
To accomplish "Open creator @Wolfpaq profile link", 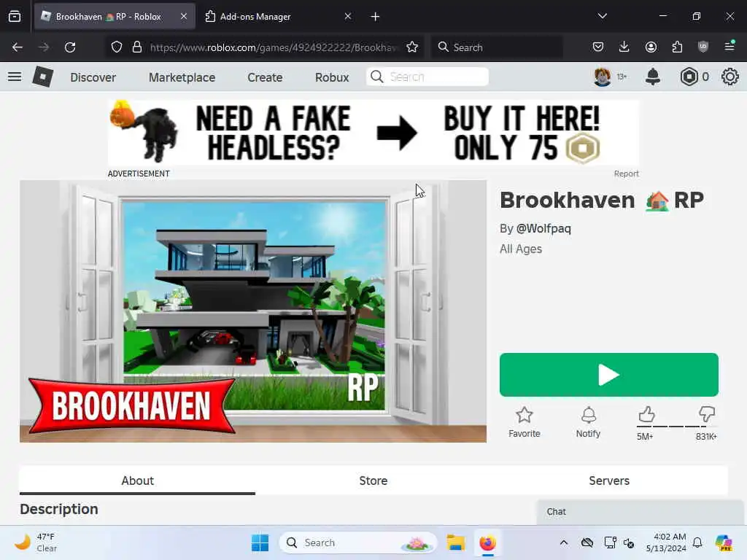I will [x=543, y=228].
